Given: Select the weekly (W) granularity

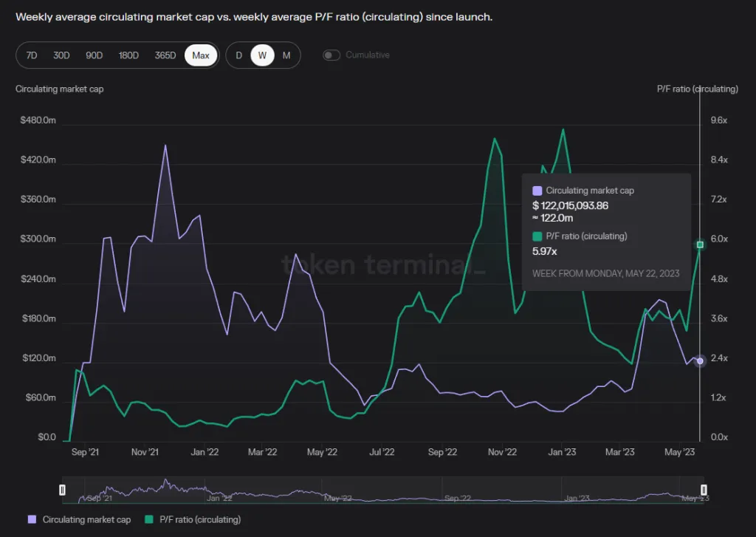Looking at the screenshot, I should (x=263, y=55).
